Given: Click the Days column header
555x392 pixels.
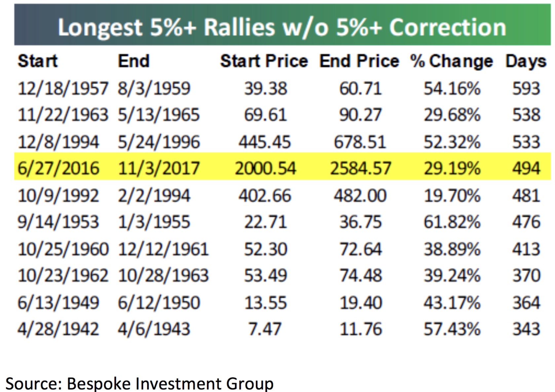Looking at the screenshot, I should tap(526, 62).
